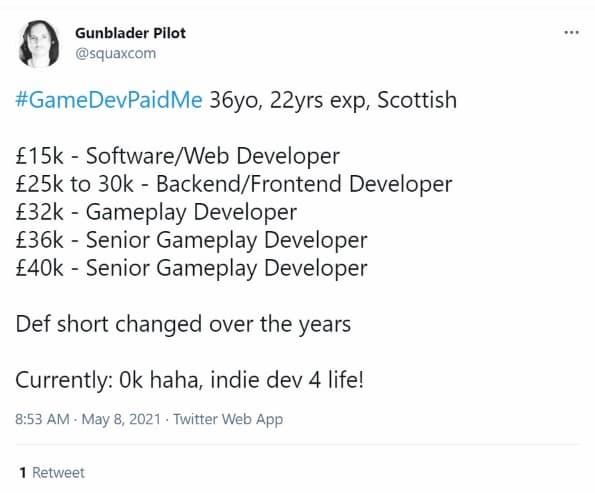Click the £25k to 30k Backend/Frontend line
The width and height of the screenshot is (595, 493).
pos(234,184)
